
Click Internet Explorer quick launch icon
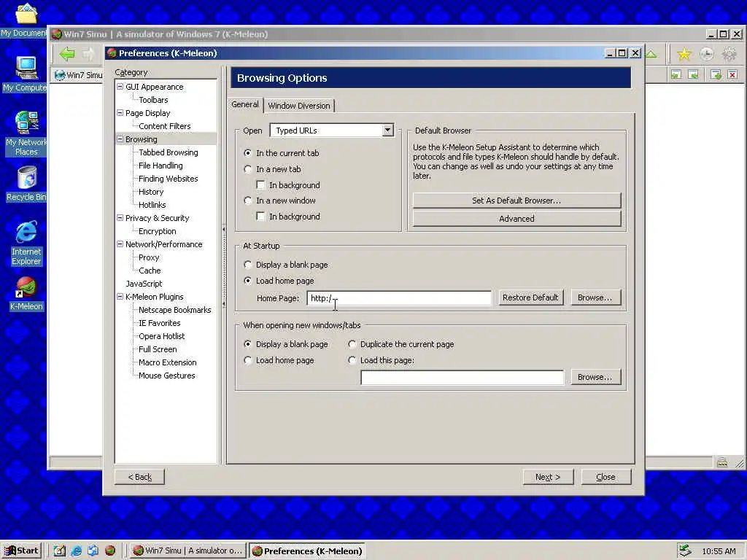click(x=76, y=551)
